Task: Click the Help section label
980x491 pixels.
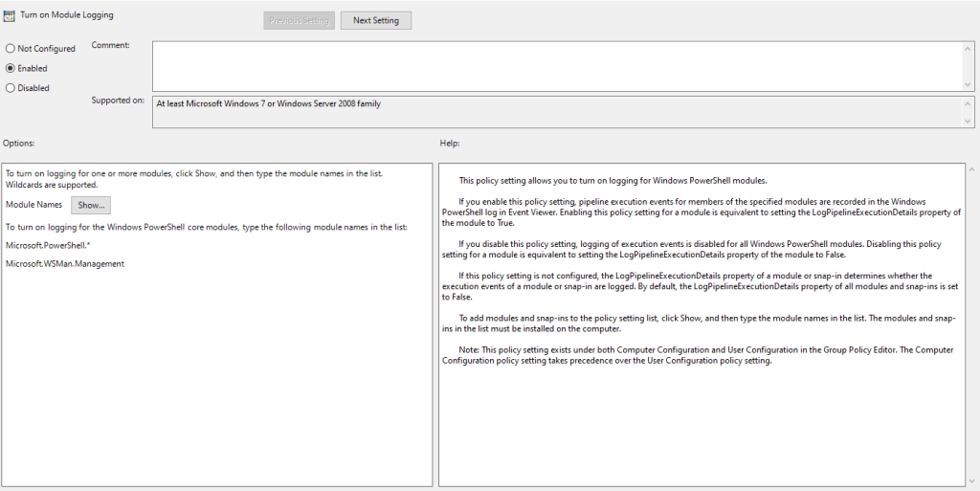Action: [x=450, y=143]
